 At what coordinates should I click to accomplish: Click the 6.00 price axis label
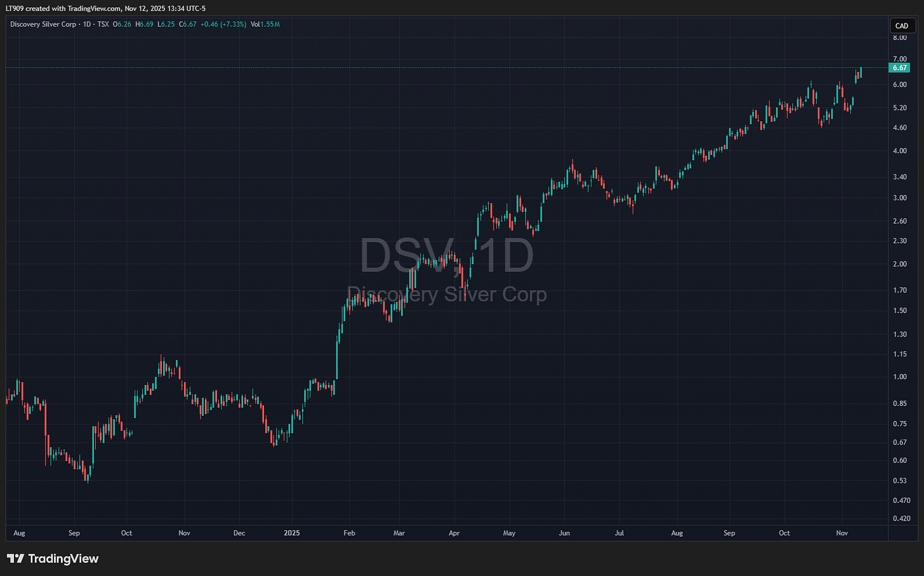tap(899, 84)
